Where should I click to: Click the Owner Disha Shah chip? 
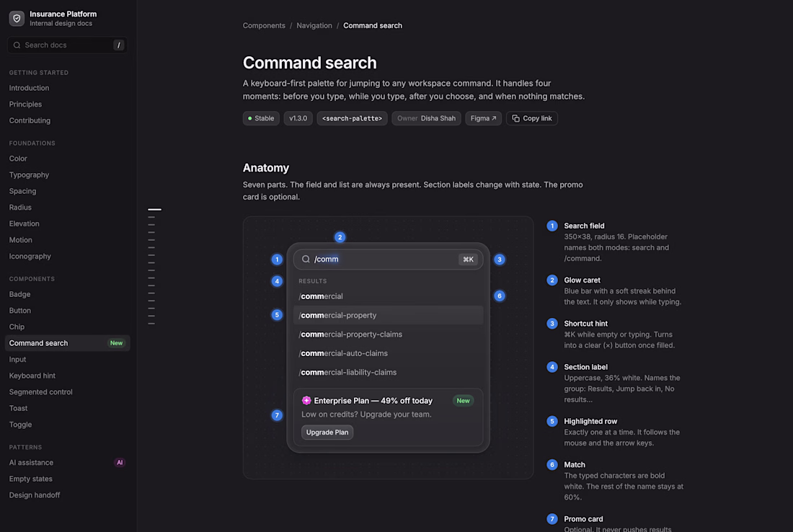pos(426,118)
